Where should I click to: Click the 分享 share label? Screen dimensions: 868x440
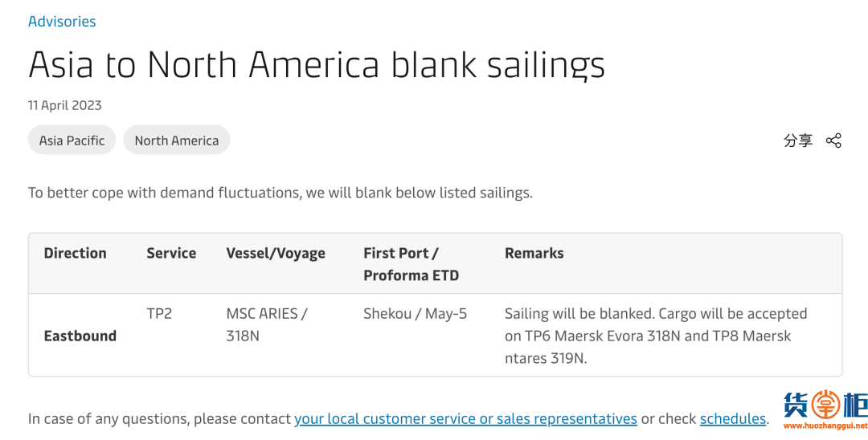[798, 141]
